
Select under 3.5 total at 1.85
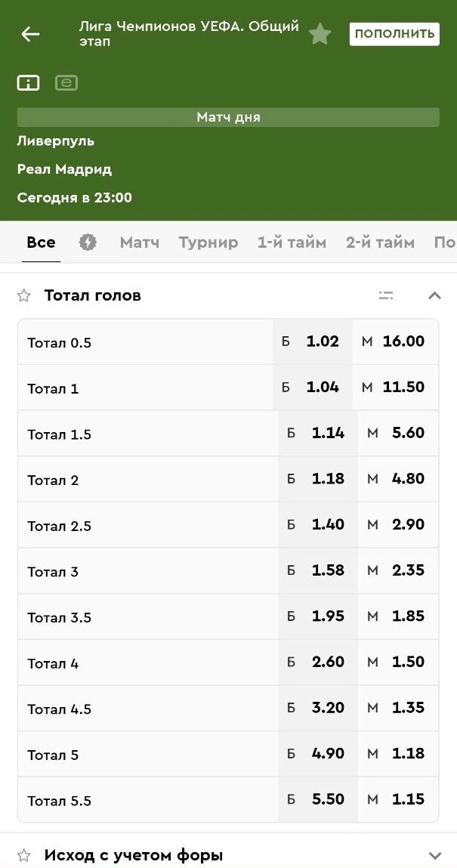398,616
